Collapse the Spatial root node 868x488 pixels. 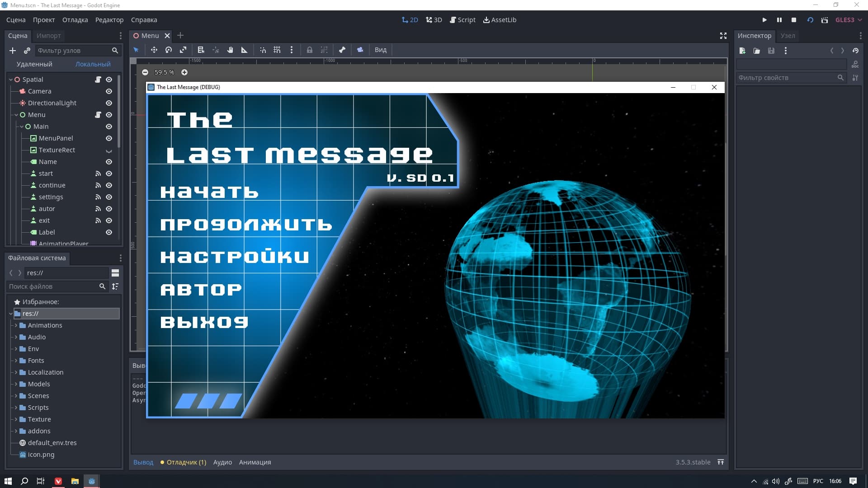click(x=11, y=80)
